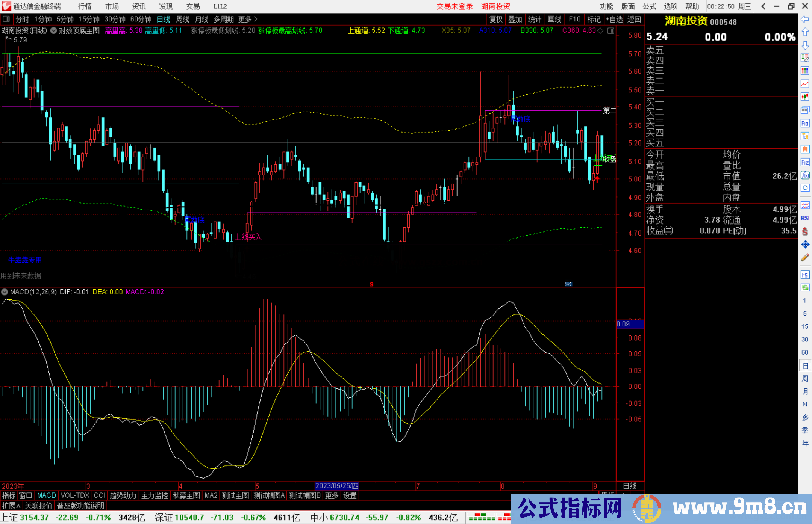This screenshot has height=524, width=812.
Task: Open the MACD indicator dropdown arrow
Action: (x=5, y=292)
